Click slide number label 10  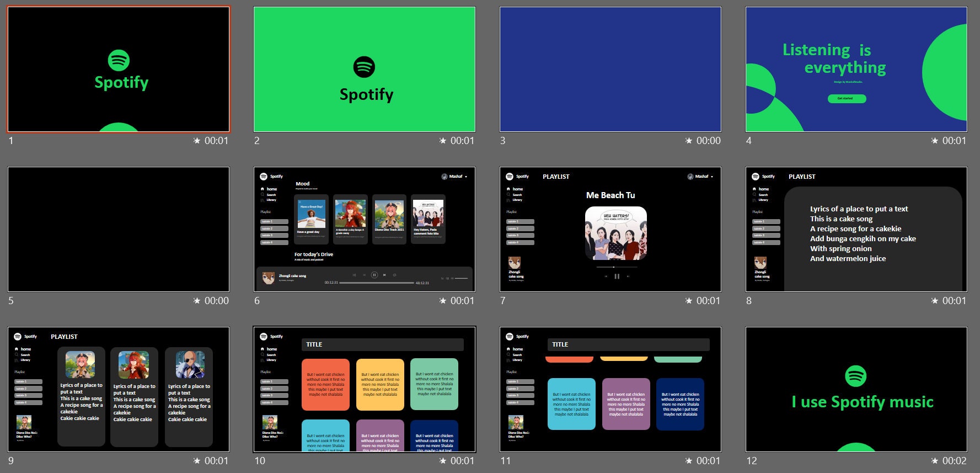[260, 461]
